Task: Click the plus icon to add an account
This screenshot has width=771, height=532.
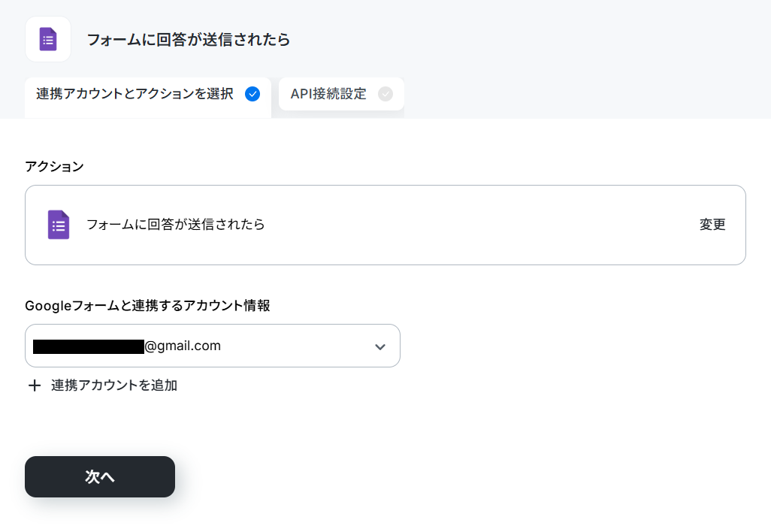Action: pyautogui.click(x=35, y=385)
